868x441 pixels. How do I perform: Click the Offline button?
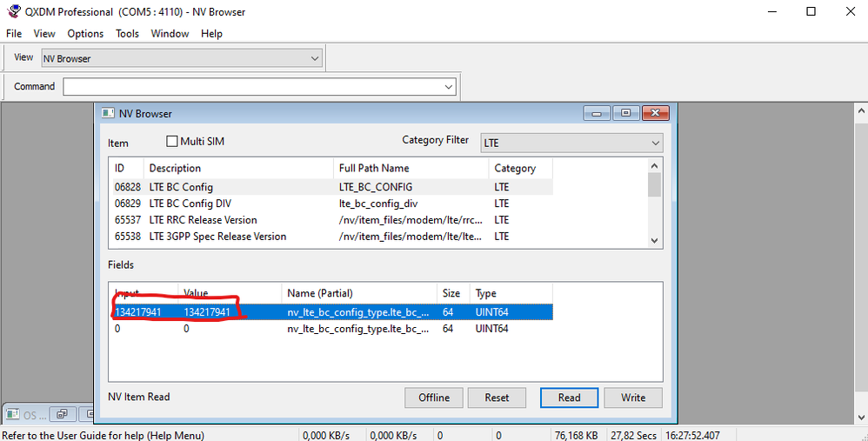[x=434, y=398]
